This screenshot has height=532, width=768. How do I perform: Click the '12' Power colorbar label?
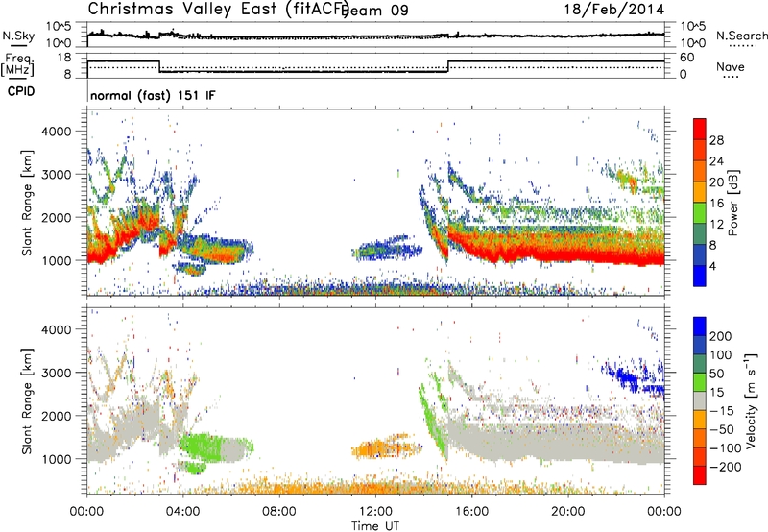pos(716,225)
